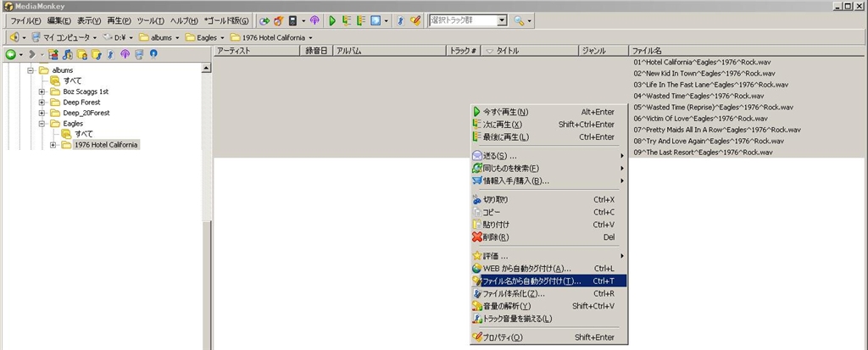Select プロパティ in the context menu

click(x=504, y=337)
